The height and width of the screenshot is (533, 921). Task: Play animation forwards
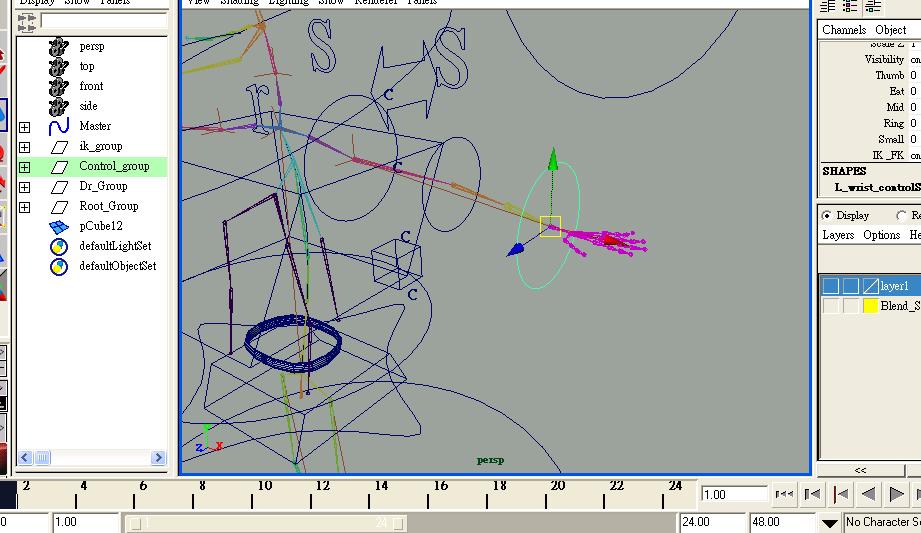[x=896, y=495]
